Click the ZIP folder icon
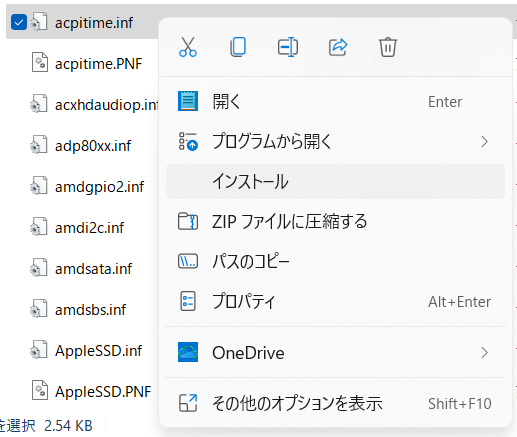This screenshot has height=437, width=517. coord(188,222)
